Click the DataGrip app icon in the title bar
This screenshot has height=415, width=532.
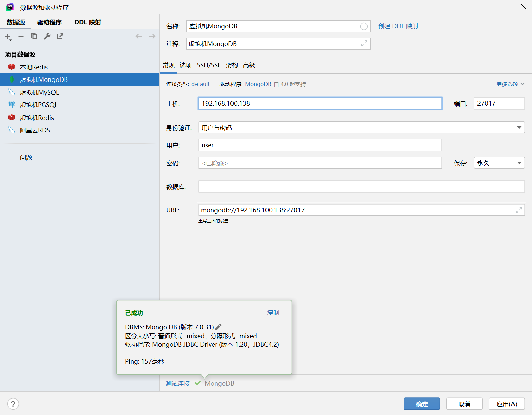pos(10,7)
